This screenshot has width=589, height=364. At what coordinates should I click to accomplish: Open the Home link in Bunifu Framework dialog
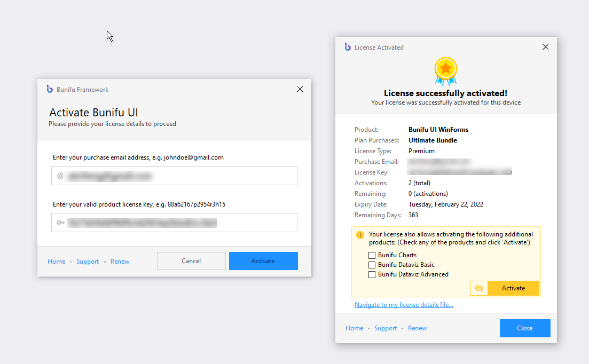57,261
